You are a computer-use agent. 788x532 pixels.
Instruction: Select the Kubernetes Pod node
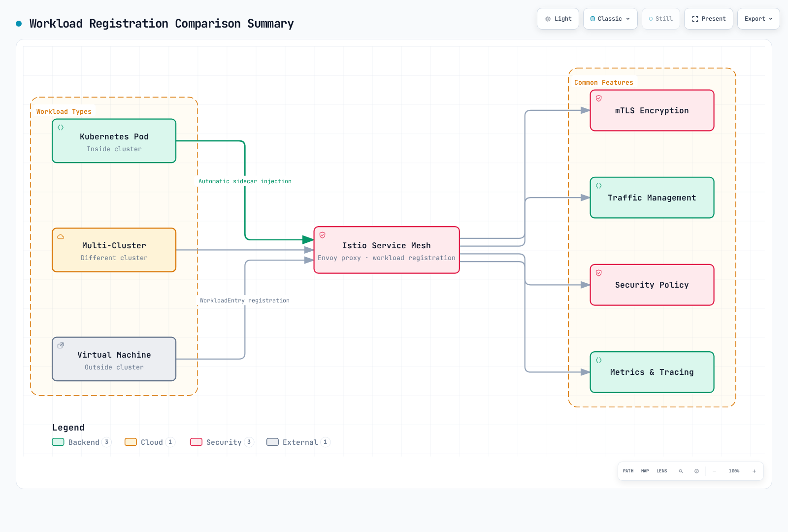[114, 141]
